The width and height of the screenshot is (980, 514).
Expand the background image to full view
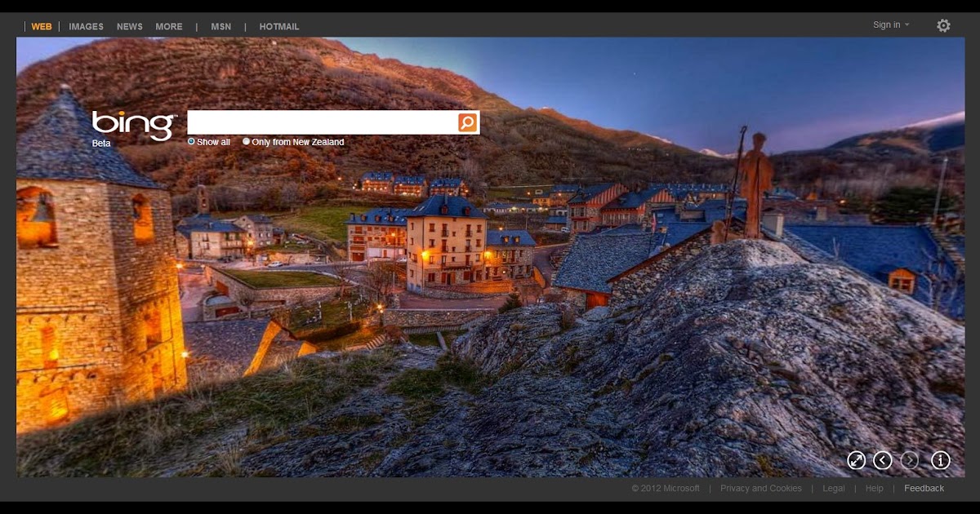(856, 460)
